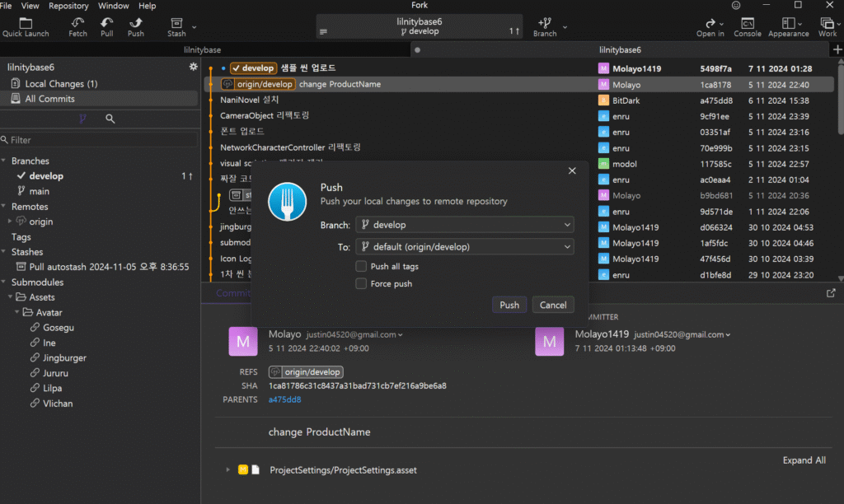The width and height of the screenshot is (844, 504).
Task: Enable the Push all tags checkbox
Action: (361, 266)
